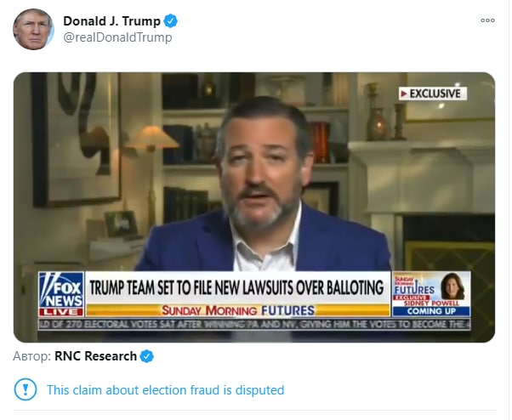Click the Sidney Powell Coming Up thumbnail
This screenshot has height=420, width=512.
click(x=431, y=293)
